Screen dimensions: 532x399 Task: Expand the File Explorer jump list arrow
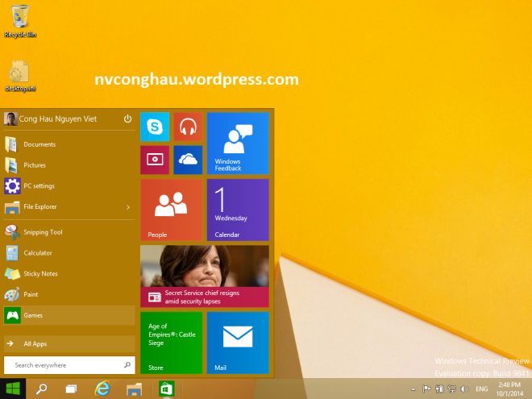pos(128,207)
